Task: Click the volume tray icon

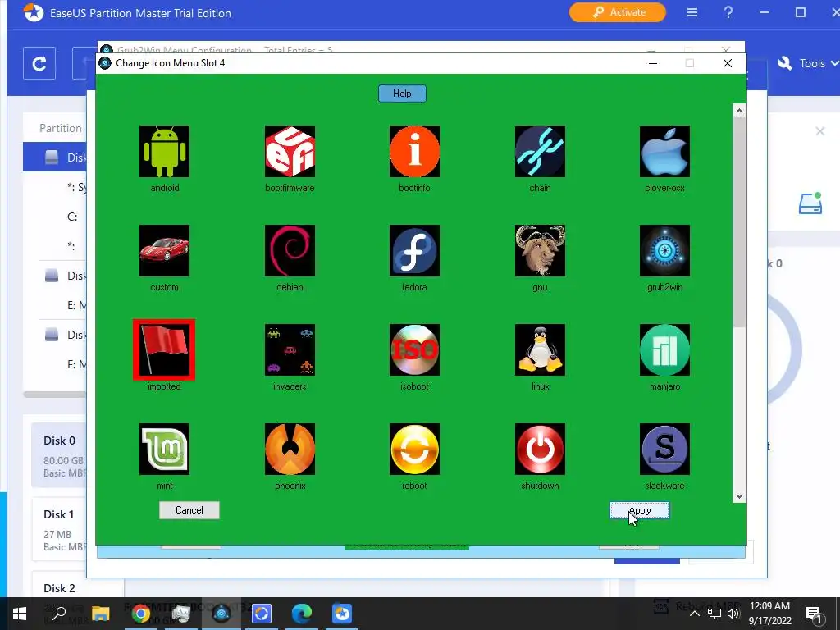Action: [x=733, y=614]
